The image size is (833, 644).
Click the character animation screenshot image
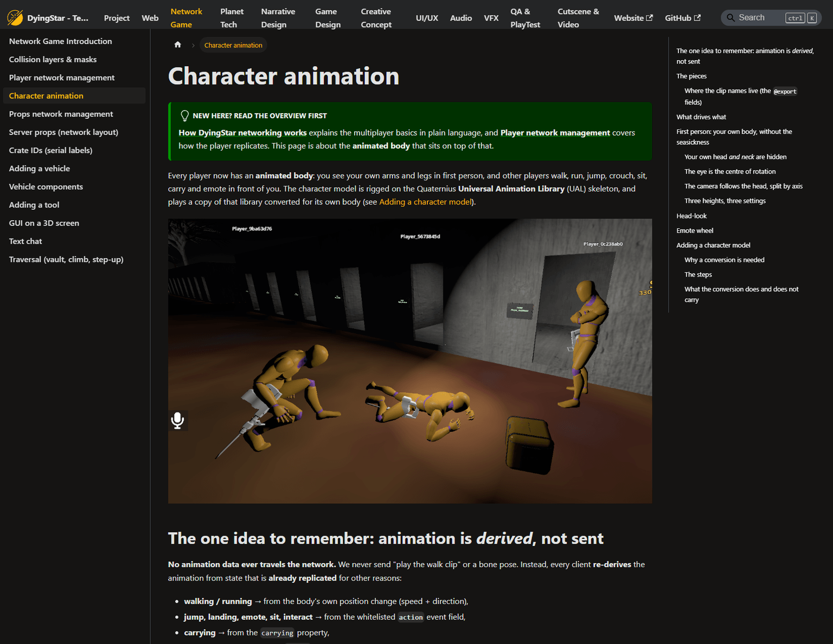pos(410,361)
